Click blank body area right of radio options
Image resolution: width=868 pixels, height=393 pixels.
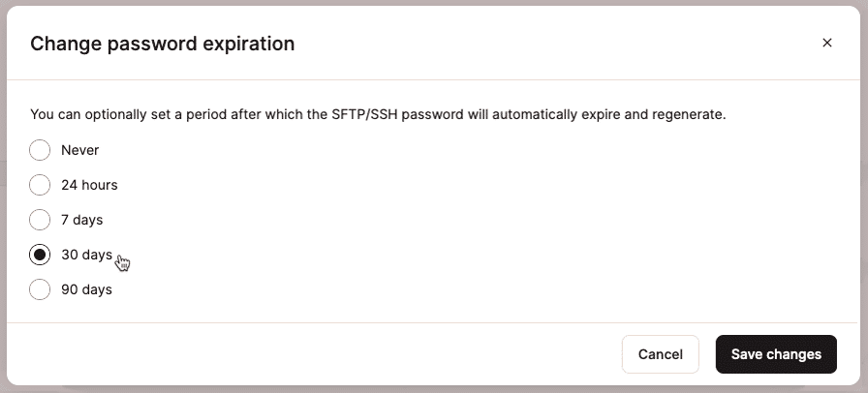point(484,220)
